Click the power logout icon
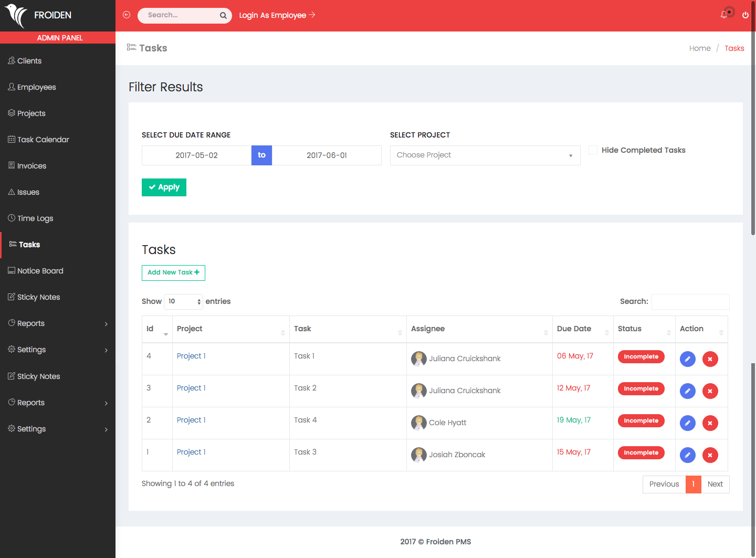Viewport: 756px width, 558px height. [x=745, y=15]
